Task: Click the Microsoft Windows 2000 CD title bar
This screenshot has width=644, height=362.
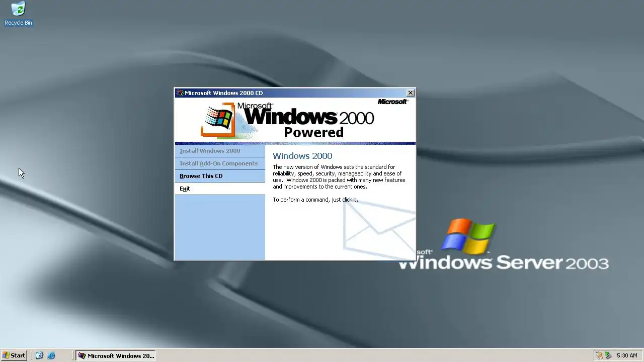Action: coord(295,93)
